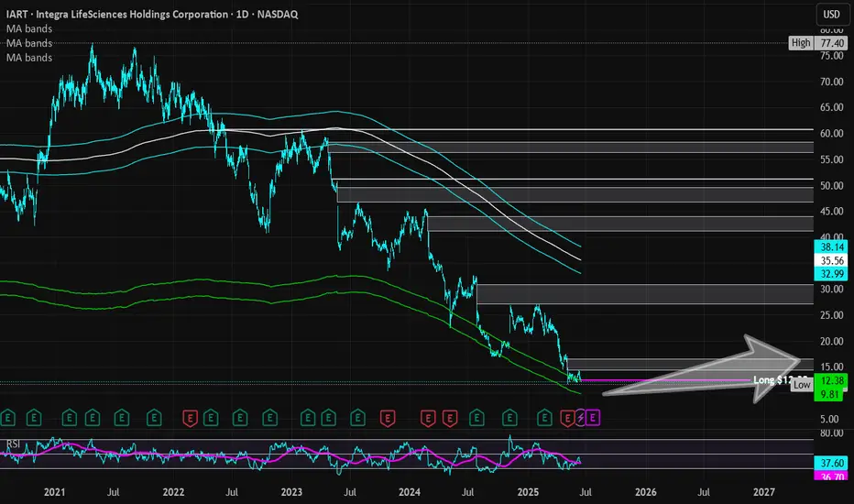This screenshot has width=854, height=504.
Task: Open the green earnings marker for February 2021
Action: (69, 418)
